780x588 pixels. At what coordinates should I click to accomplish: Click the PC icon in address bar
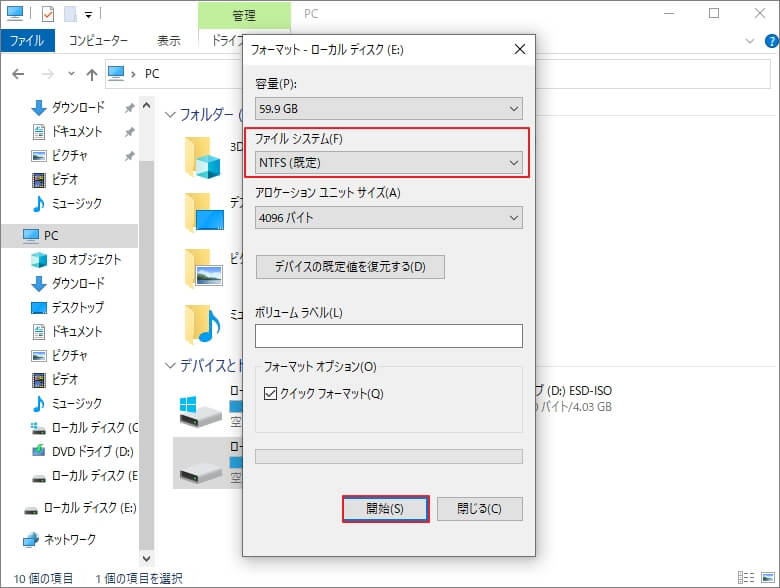116,74
